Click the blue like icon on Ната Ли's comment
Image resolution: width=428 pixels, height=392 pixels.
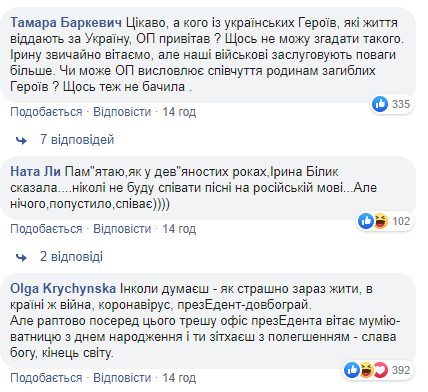(366, 221)
